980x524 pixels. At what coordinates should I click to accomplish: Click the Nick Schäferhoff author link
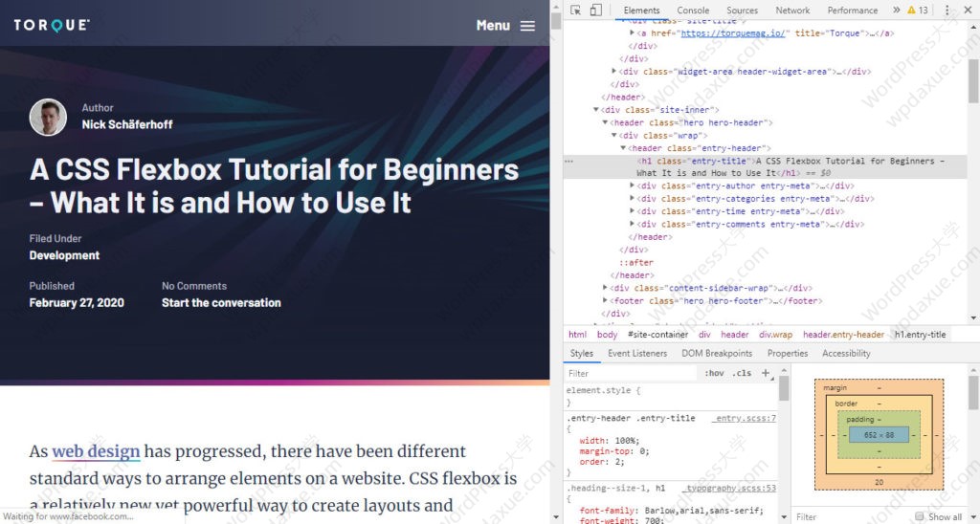coord(127,124)
